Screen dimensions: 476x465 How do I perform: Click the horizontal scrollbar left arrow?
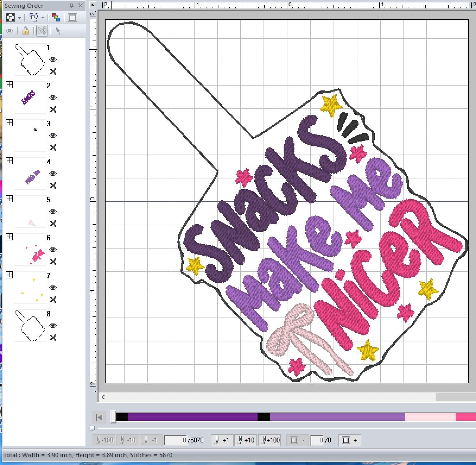tap(103, 397)
